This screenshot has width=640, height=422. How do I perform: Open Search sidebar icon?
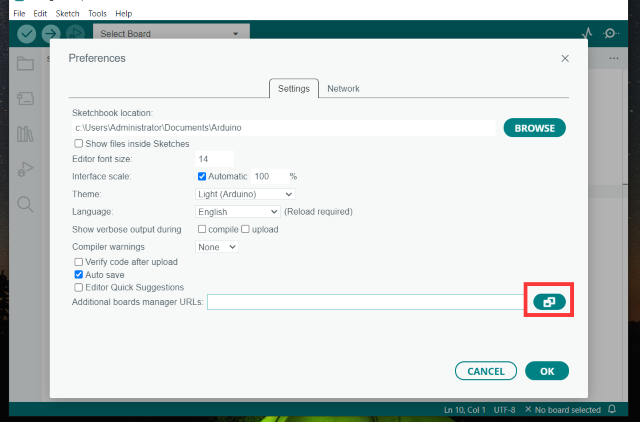pos(25,204)
